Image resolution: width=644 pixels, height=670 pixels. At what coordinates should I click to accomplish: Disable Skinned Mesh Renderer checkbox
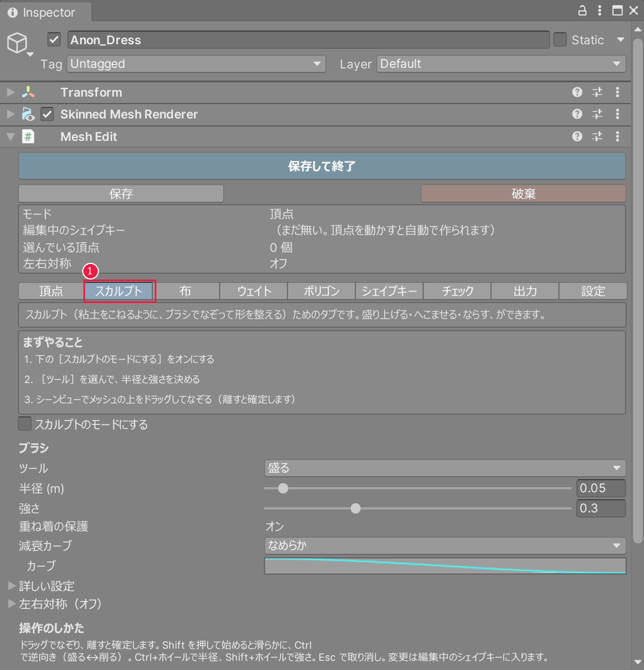pyautogui.click(x=47, y=114)
